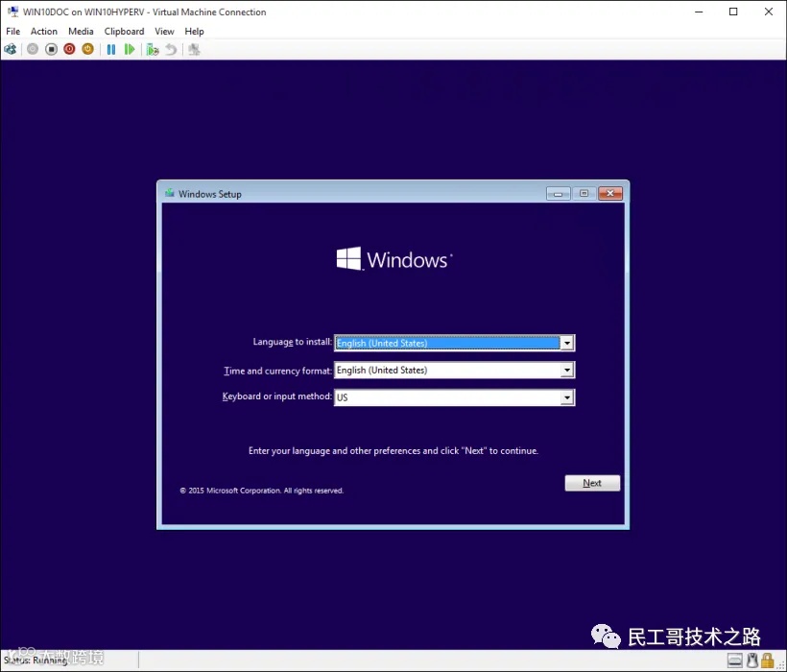The width and height of the screenshot is (787, 672).
Task: Click the green Reset VM icon
Action: pyautogui.click(x=130, y=49)
